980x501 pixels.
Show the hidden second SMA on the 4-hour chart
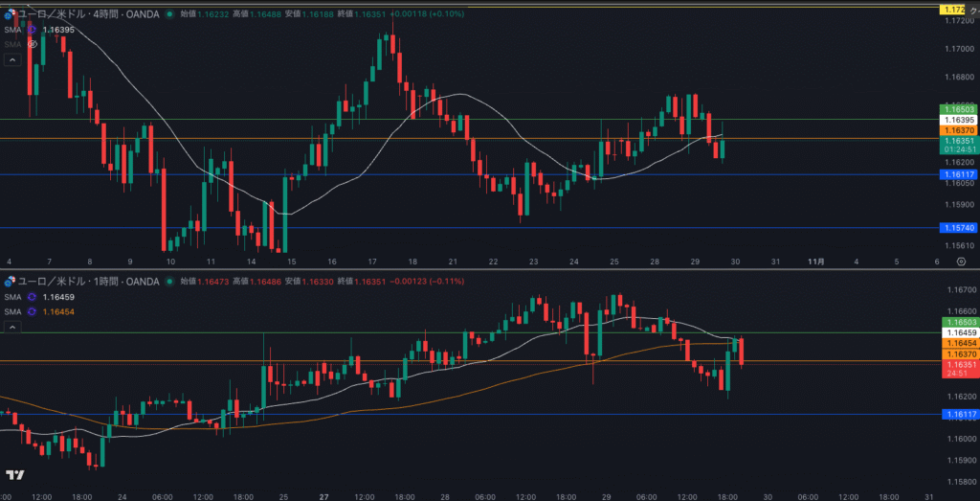(x=33, y=44)
